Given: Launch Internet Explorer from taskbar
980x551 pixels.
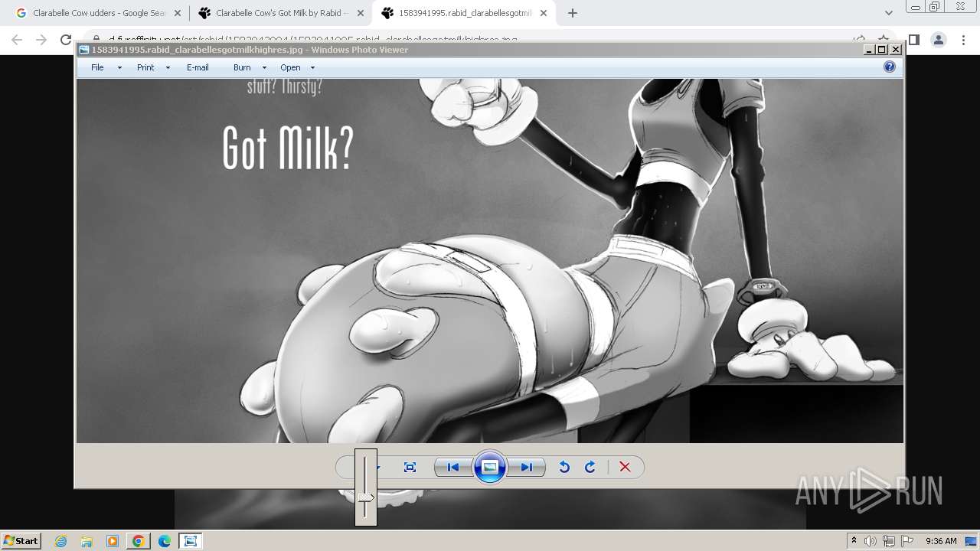Looking at the screenshot, I should pos(61,541).
